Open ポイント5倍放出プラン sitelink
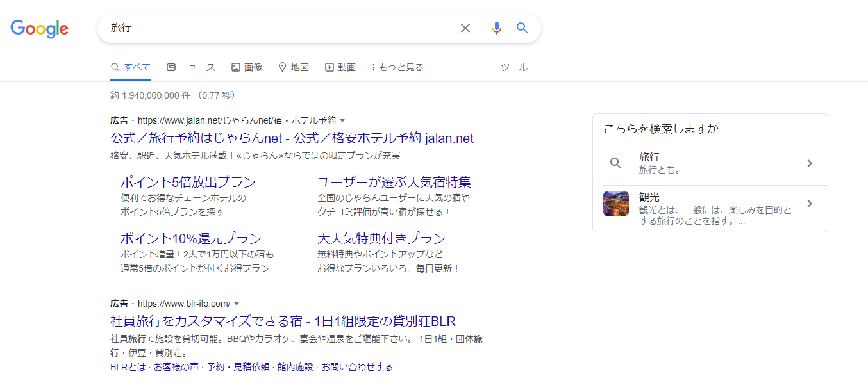 point(188,182)
